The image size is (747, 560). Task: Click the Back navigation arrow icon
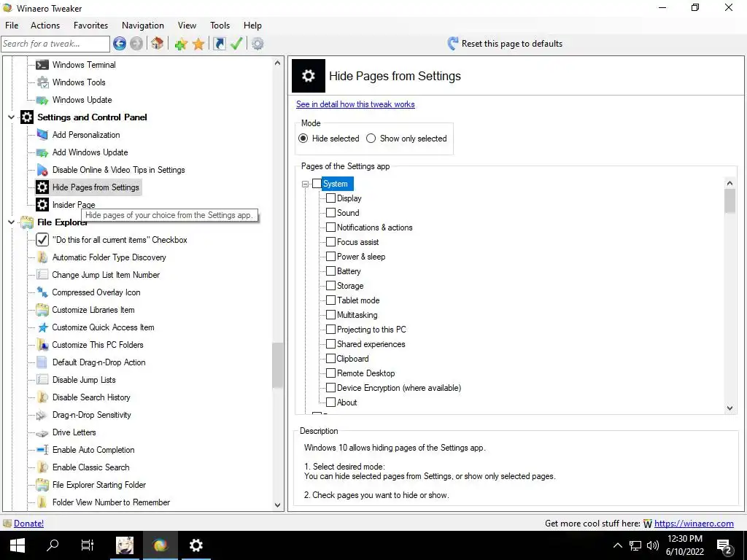(120, 44)
